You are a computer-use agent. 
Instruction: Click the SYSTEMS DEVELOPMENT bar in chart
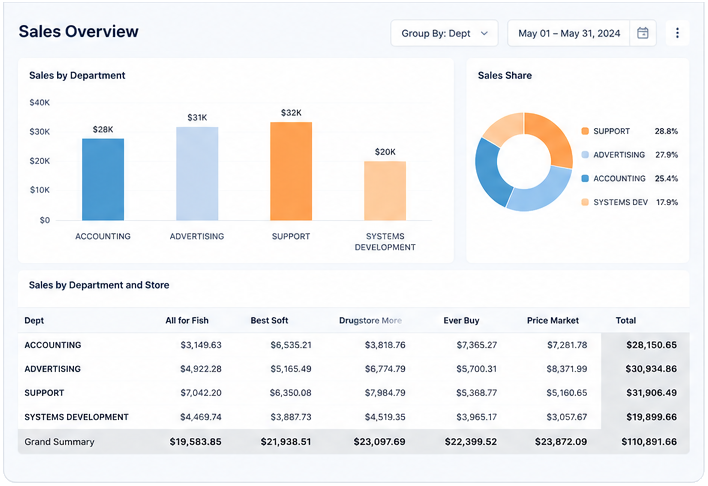(385, 191)
